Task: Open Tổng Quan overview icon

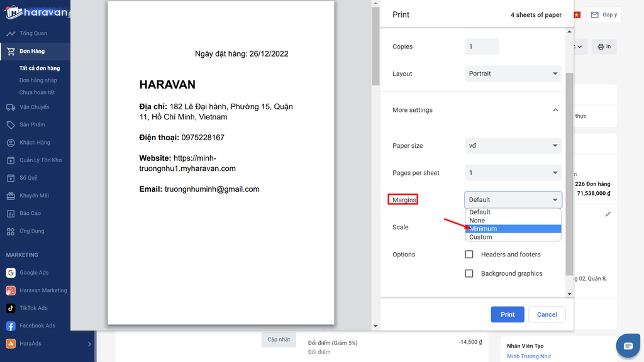Action: (x=11, y=33)
